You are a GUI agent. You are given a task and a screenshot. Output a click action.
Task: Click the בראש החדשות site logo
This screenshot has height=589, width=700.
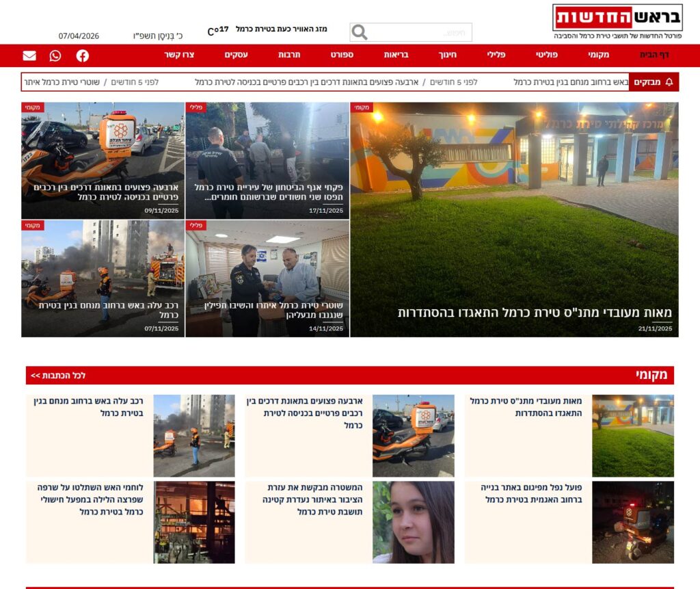(x=617, y=17)
